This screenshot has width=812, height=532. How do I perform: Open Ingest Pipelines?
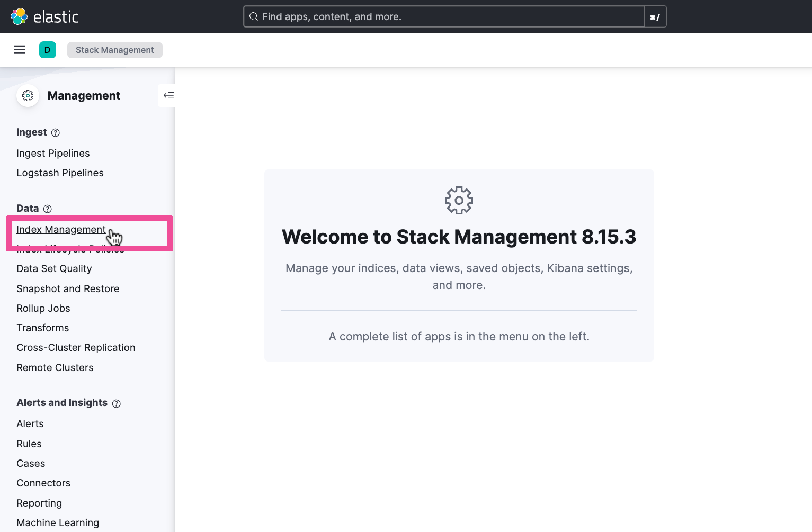53,153
